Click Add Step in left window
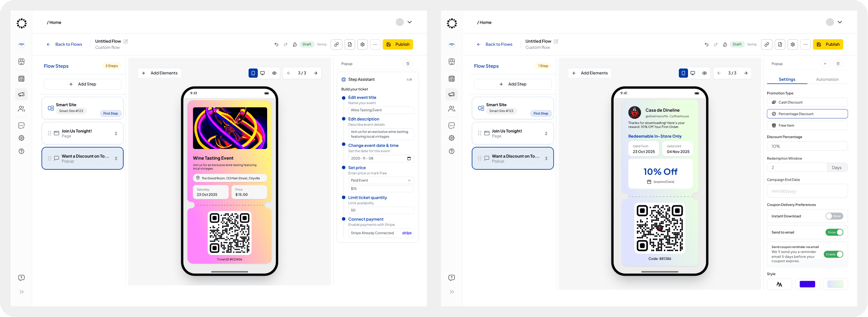Screen dimensions: 868x317 click(x=82, y=84)
